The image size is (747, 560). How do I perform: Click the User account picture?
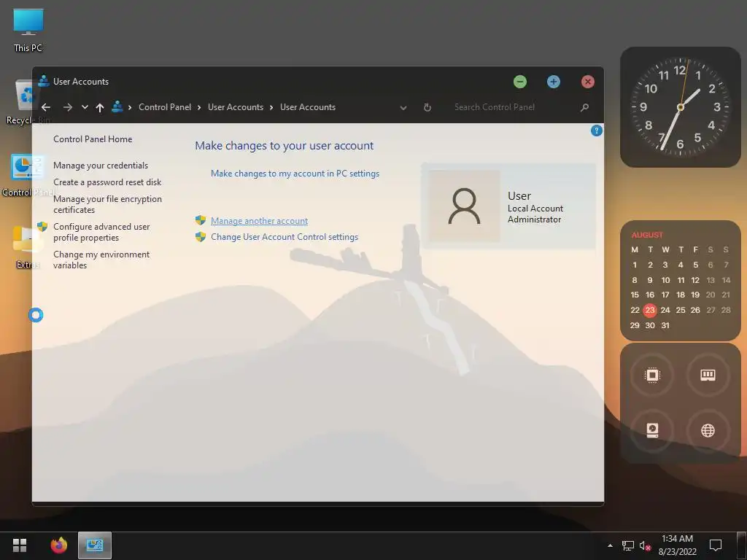click(x=465, y=206)
